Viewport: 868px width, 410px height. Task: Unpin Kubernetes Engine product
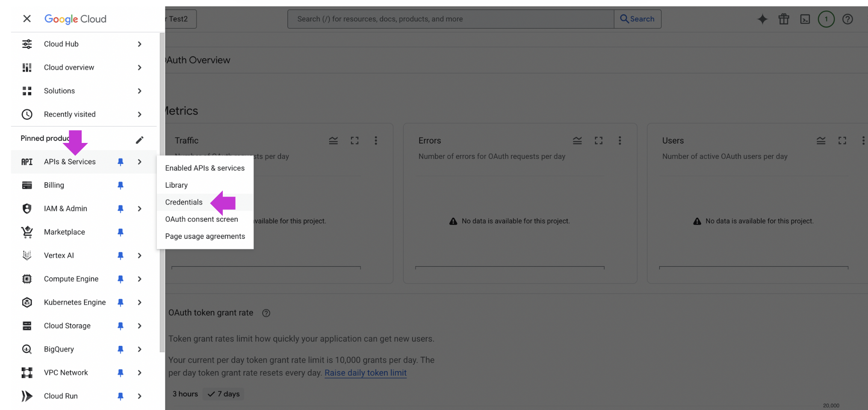click(121, 302)
